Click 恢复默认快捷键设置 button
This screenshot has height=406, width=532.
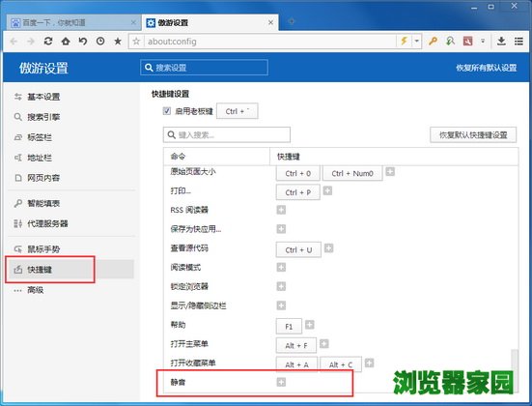[473, 135]
